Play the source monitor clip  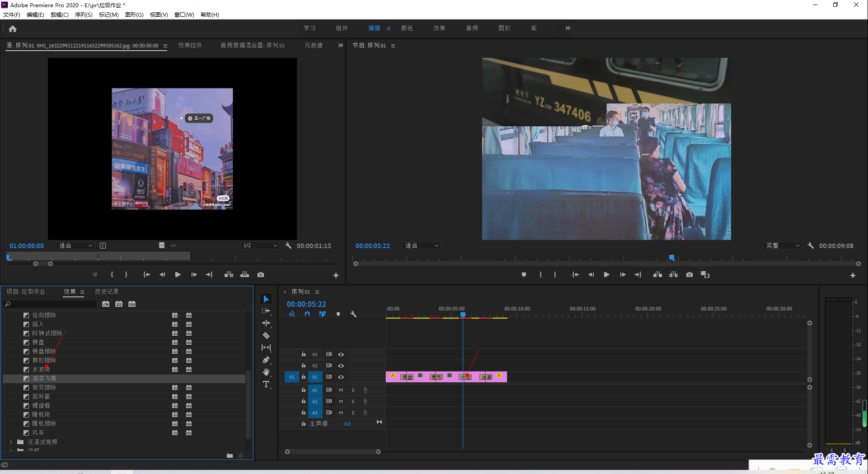[178, 275]
